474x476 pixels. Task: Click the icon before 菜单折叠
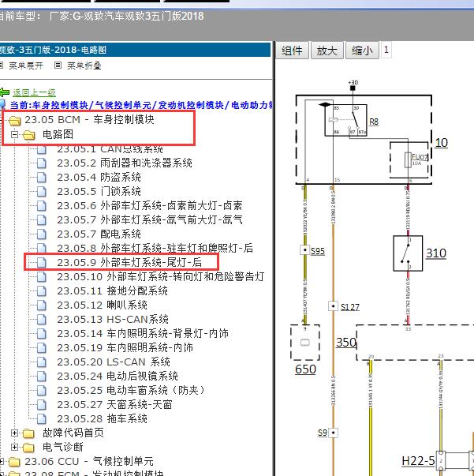(58, 65)
